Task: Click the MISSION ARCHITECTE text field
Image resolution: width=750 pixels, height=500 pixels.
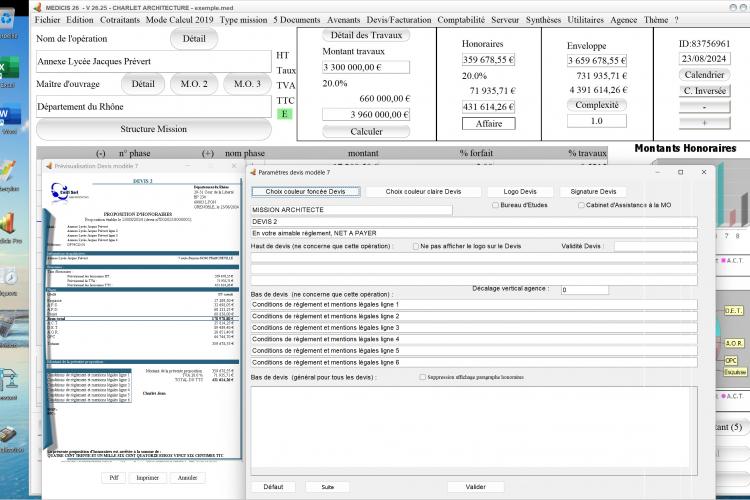Action: click(351, 210)
